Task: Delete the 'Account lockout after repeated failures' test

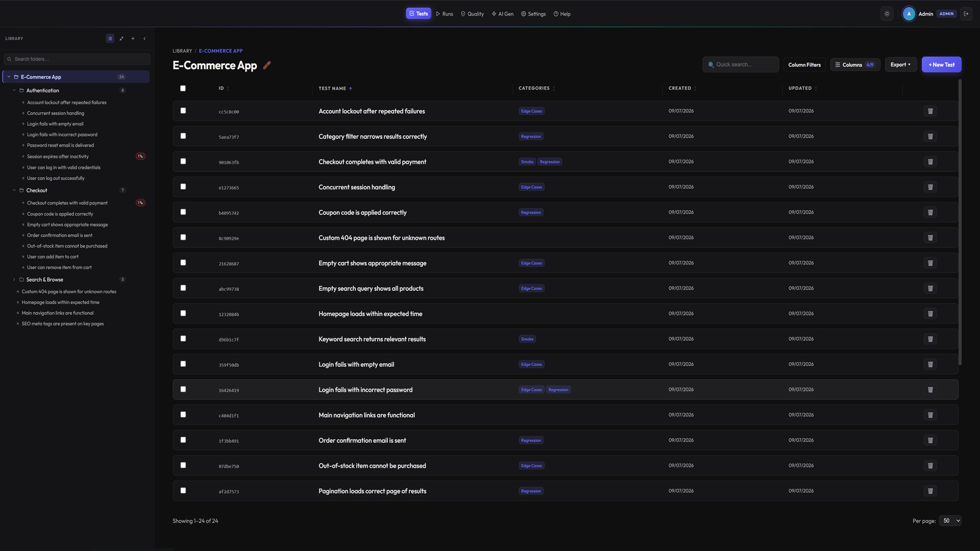Action: point(930,111)
